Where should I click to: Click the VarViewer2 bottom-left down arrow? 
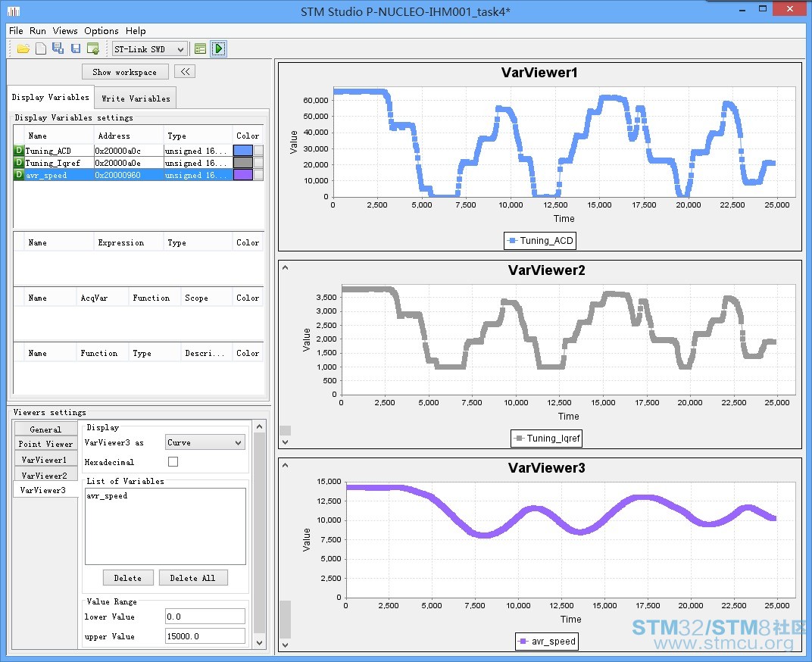tap(285, 442)
